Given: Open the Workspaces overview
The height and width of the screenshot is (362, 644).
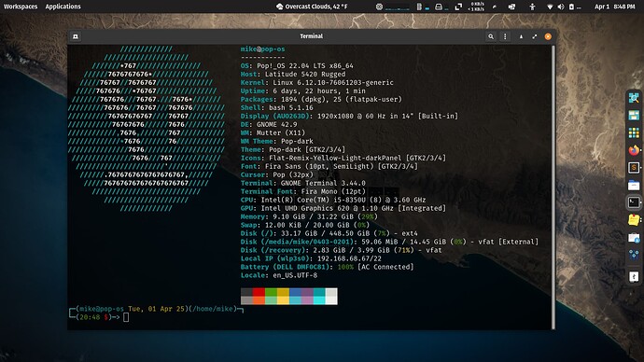Looking at the screenshot, I should pos(21,7).
